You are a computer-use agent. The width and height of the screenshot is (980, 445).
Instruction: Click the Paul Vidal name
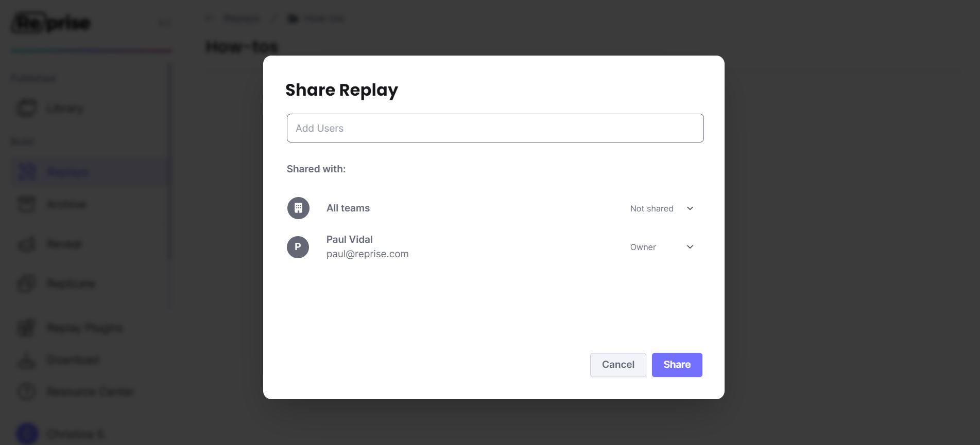tap(349, 239)
